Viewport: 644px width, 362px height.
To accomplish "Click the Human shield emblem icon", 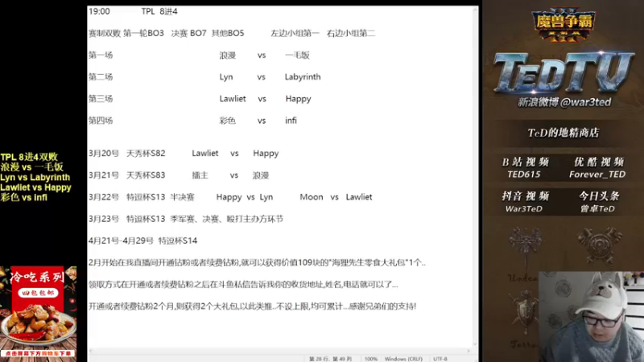I will click(x=525, y=313).
